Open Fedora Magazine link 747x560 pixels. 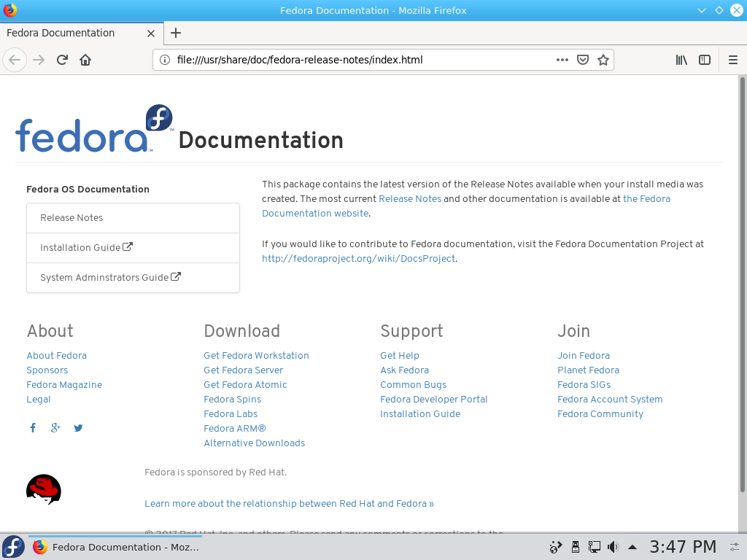pos(64,385)
